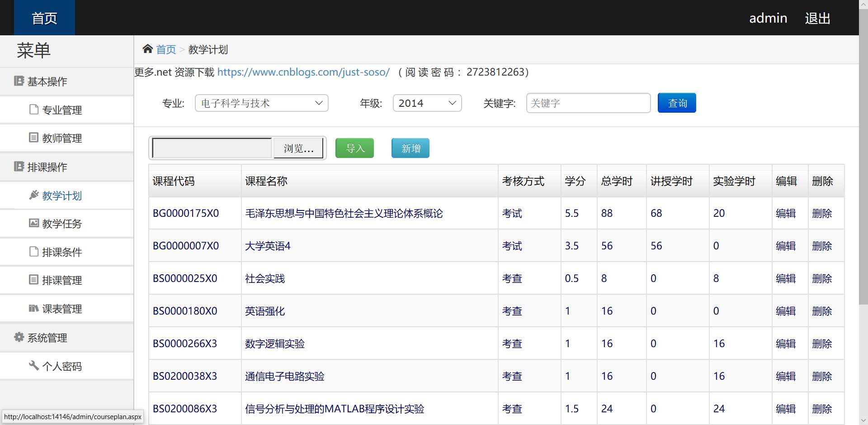
Task: Go to 教学任务 page
Action: [67, 224]
